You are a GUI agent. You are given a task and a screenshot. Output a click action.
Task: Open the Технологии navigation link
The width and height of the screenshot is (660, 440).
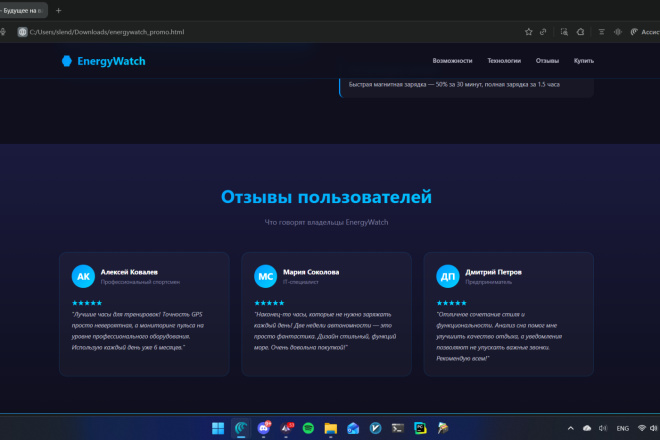pyautogui.click(x=504, y=61)
